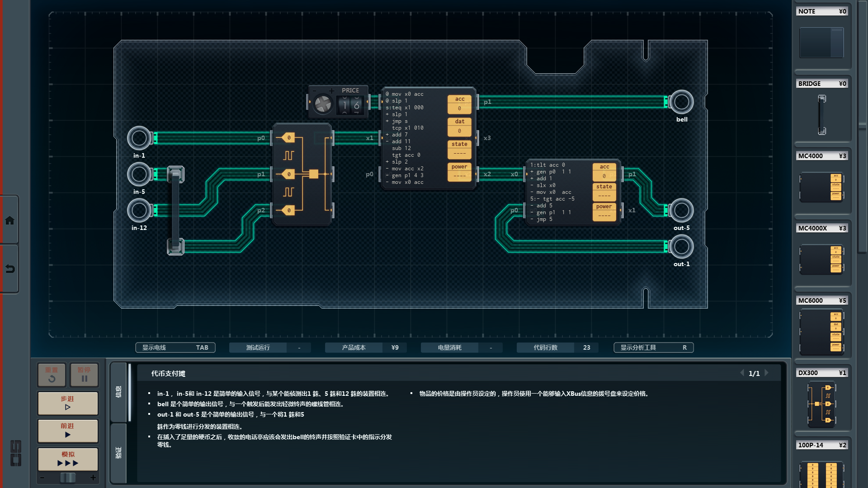Click the 步进 step button

pyautogui.click(x=68, y=403)
